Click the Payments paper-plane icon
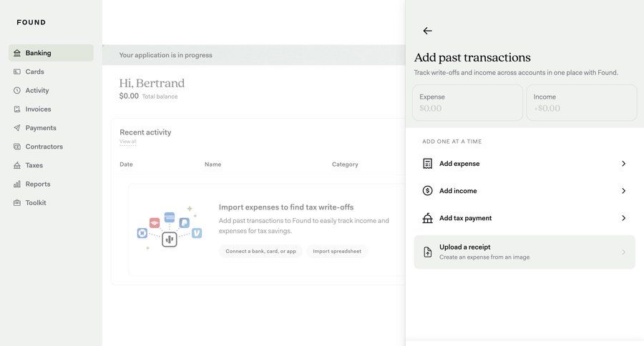 tap(17, 128)
